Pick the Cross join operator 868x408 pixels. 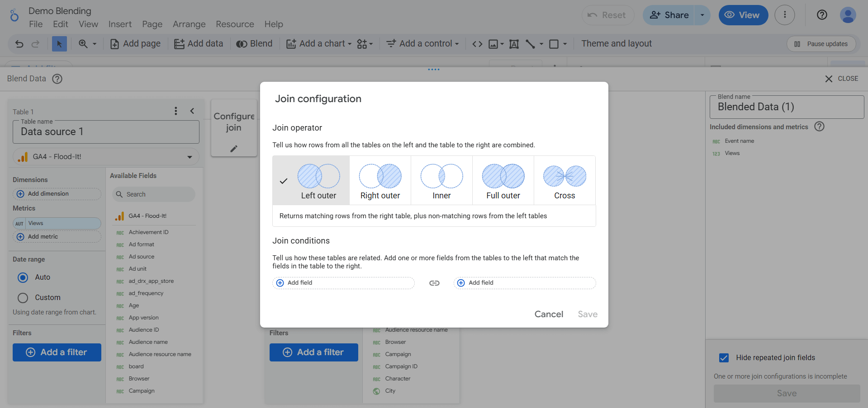point(564,181)
